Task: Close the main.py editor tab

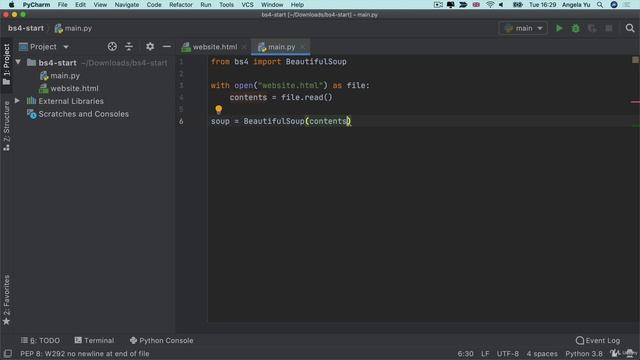Action: (302, 47)
